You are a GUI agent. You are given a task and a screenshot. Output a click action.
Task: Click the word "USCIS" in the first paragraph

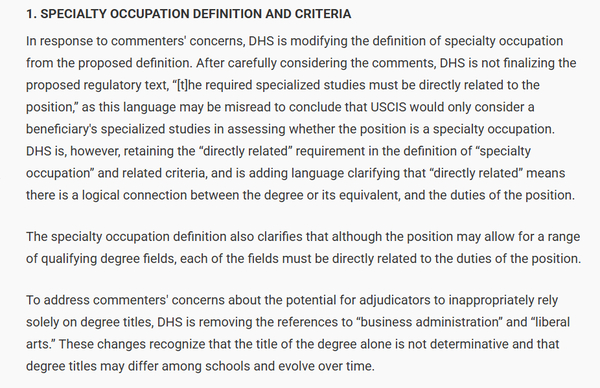click(x=388, y=107)
